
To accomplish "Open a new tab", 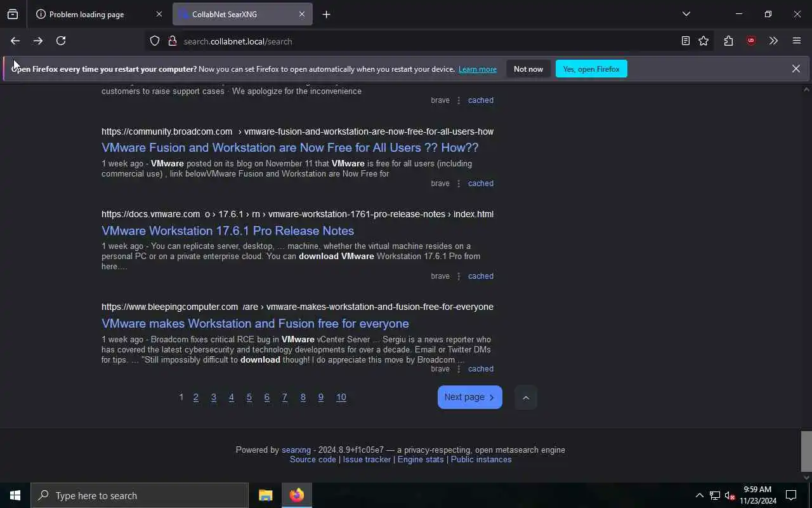I will tap(326, 14).
